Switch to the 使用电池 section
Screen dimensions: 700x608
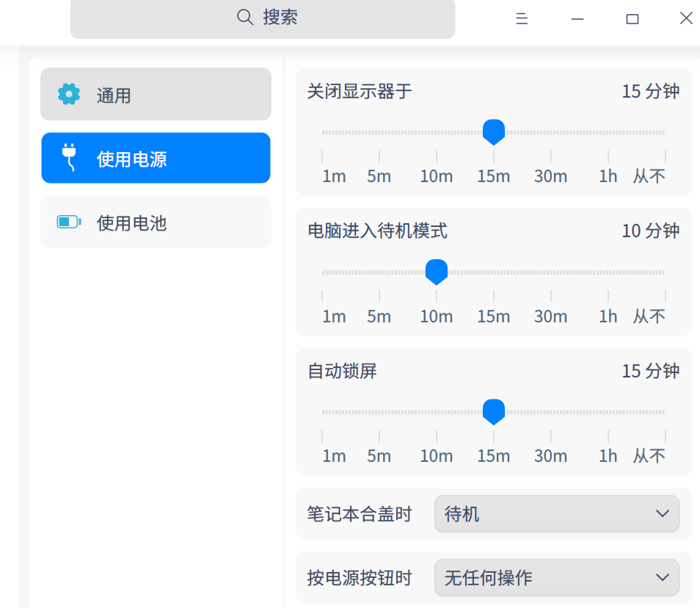[156, 222]
